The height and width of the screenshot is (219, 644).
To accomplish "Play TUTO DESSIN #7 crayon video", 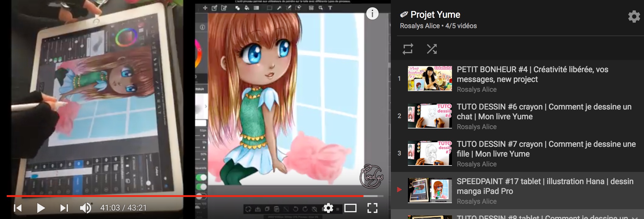I will [x=546, y=149].
